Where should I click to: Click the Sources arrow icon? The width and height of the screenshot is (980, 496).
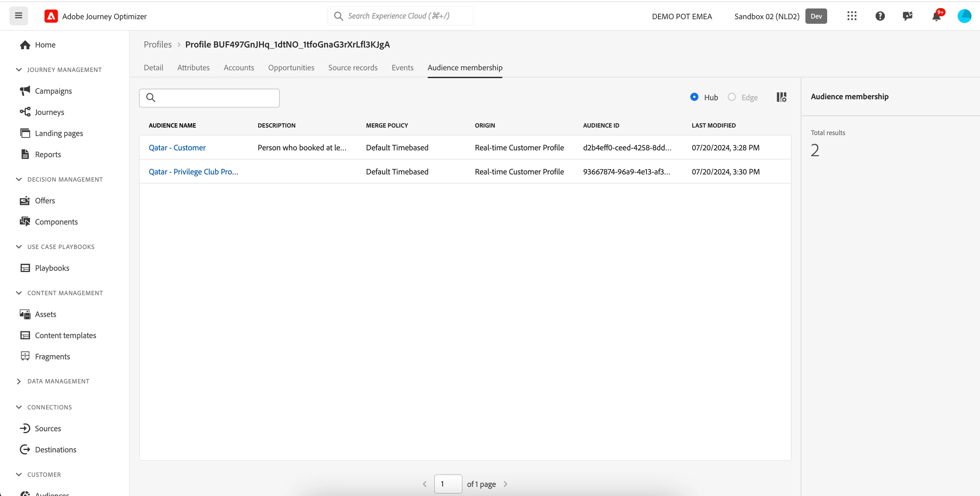point(25,428)
